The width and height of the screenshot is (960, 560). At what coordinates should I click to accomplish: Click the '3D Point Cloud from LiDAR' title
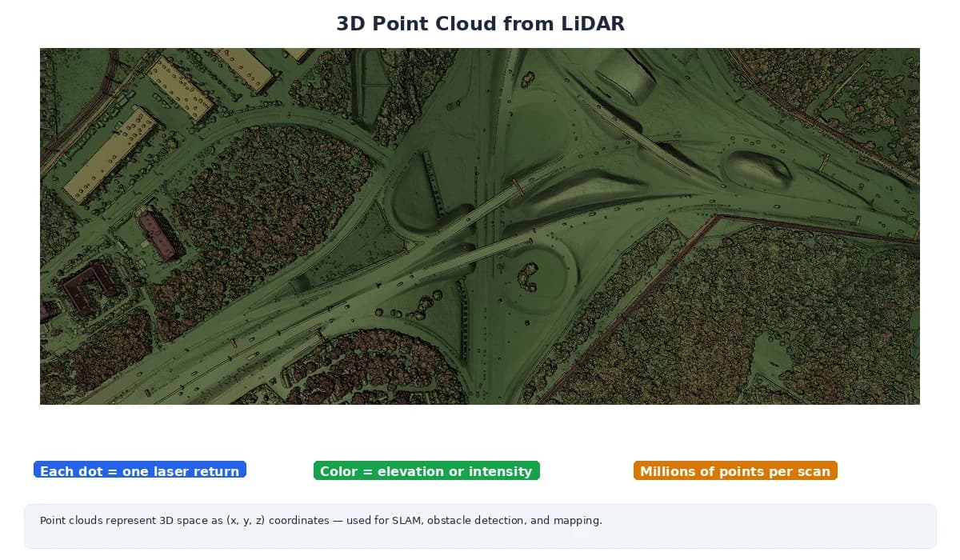tap(480, 23)
